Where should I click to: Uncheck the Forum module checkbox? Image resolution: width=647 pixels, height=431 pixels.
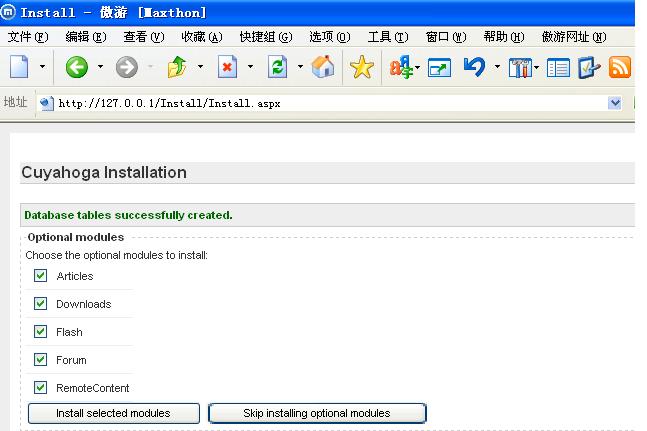[x=40, y=360]
